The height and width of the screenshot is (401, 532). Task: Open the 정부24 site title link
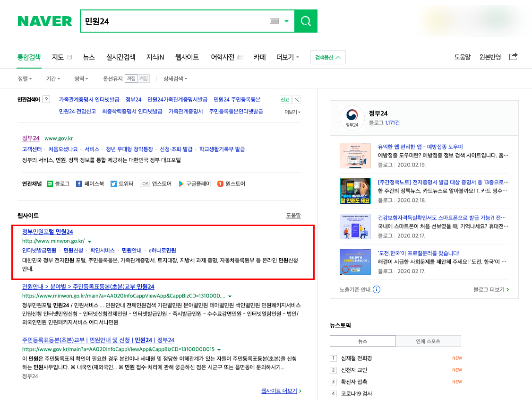[x=31, y=138]
